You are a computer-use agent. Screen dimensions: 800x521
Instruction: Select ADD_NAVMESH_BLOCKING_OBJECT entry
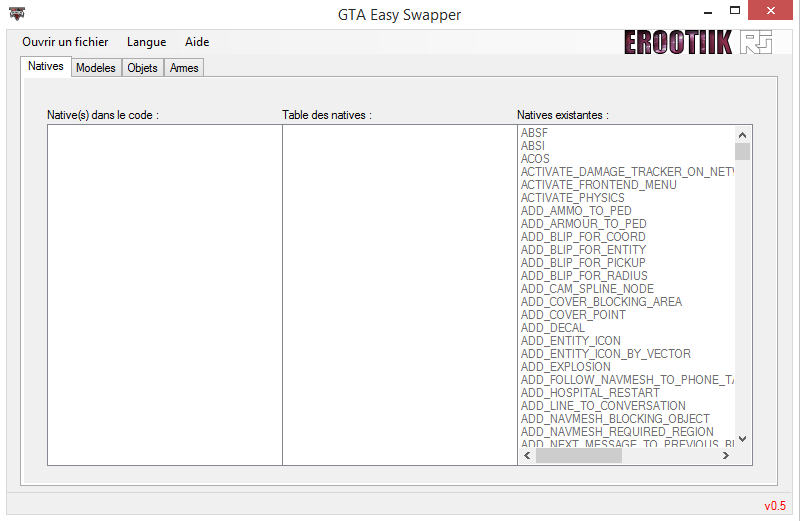tap(615, 419)
